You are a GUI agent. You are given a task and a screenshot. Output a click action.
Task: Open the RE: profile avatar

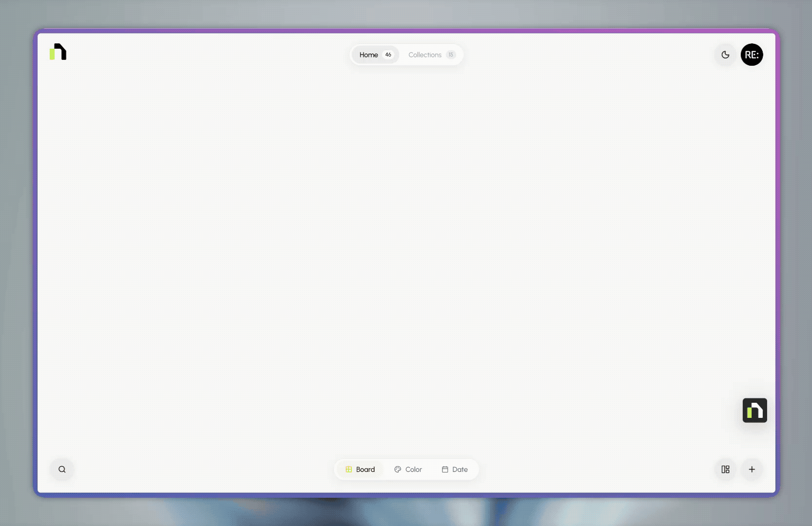pyautogui.click(x=752, y=55)
